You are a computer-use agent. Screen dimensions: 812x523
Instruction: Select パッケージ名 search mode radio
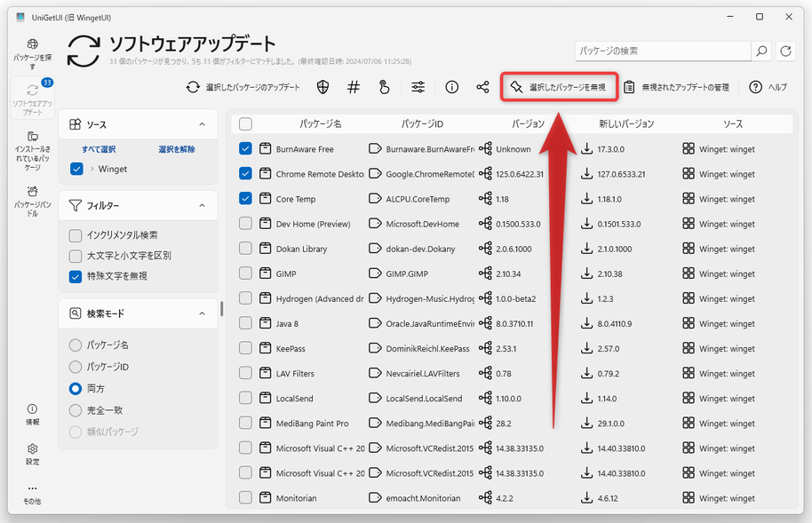point(76,345)
